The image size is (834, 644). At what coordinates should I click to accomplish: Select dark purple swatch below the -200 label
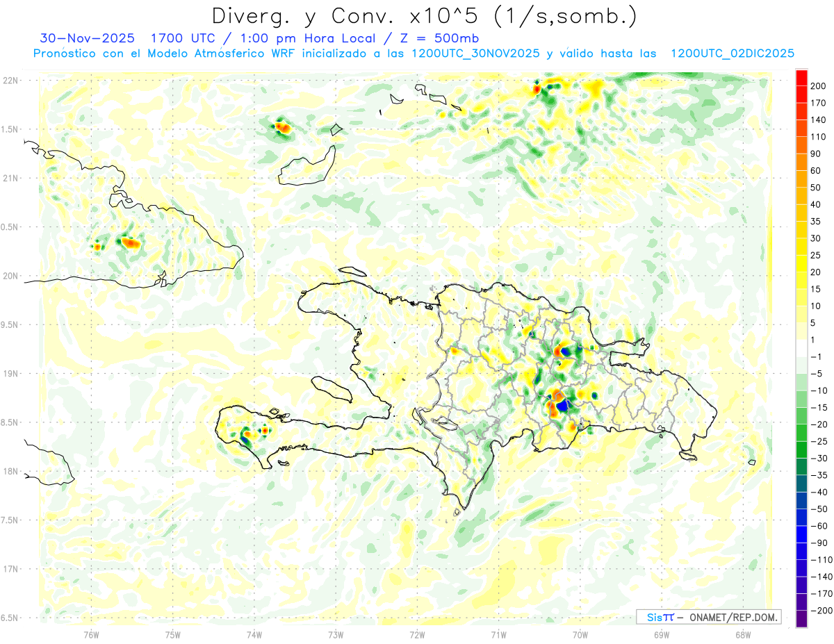pyautogui.click(x=801, y=619)
